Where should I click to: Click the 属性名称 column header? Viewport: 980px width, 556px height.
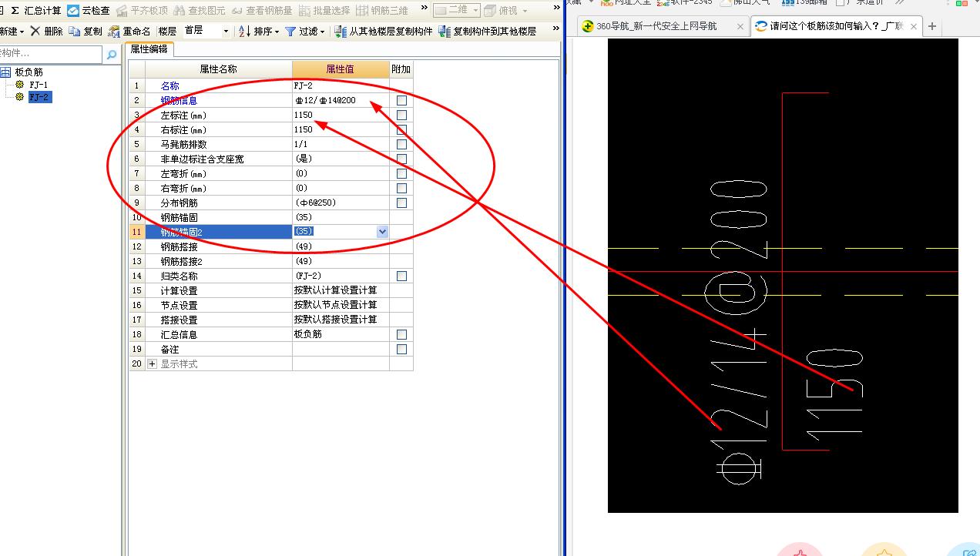tap(218, 69)
